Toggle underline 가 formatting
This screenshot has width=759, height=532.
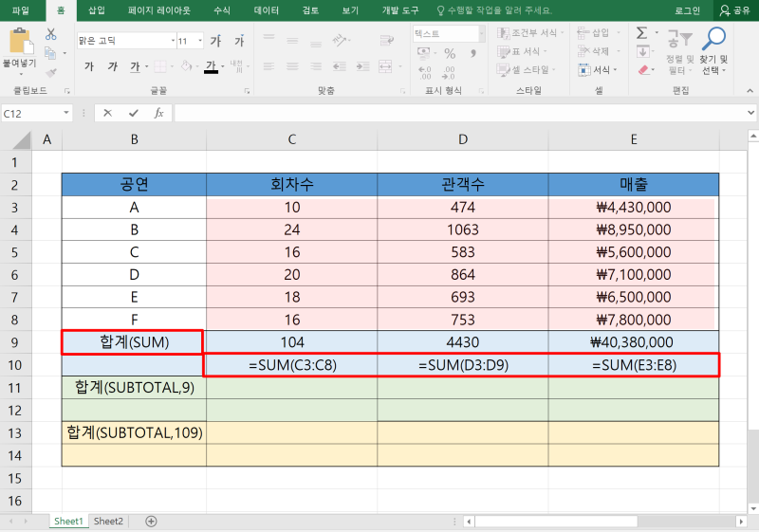point(135,66)
